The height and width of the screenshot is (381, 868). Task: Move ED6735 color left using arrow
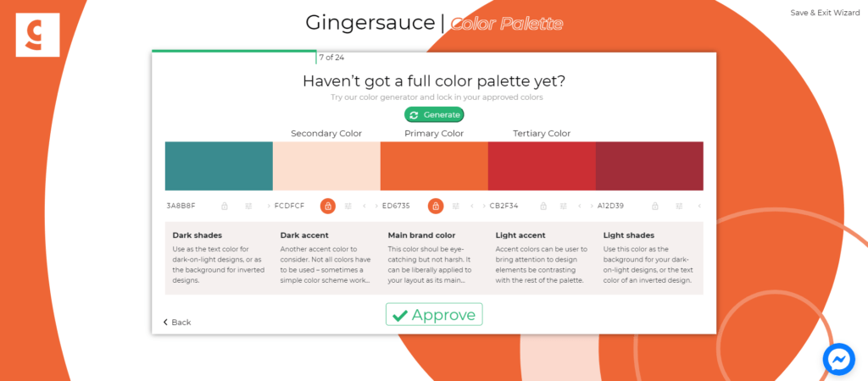[x=471, y=207]
